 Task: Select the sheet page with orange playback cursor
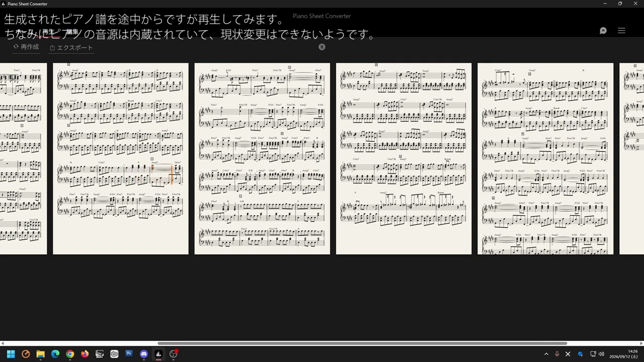(x=121, y=158)
